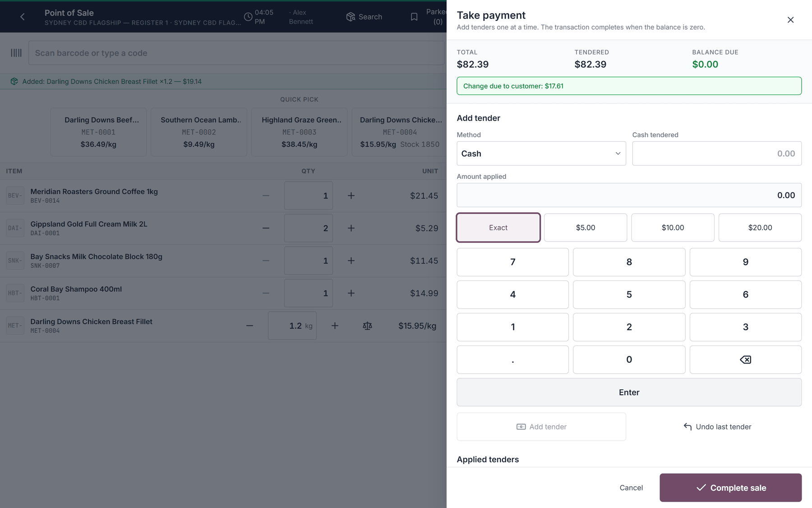Click the scan barcode input field
Viewport: 812px width, 508px height.
point(236,53)
